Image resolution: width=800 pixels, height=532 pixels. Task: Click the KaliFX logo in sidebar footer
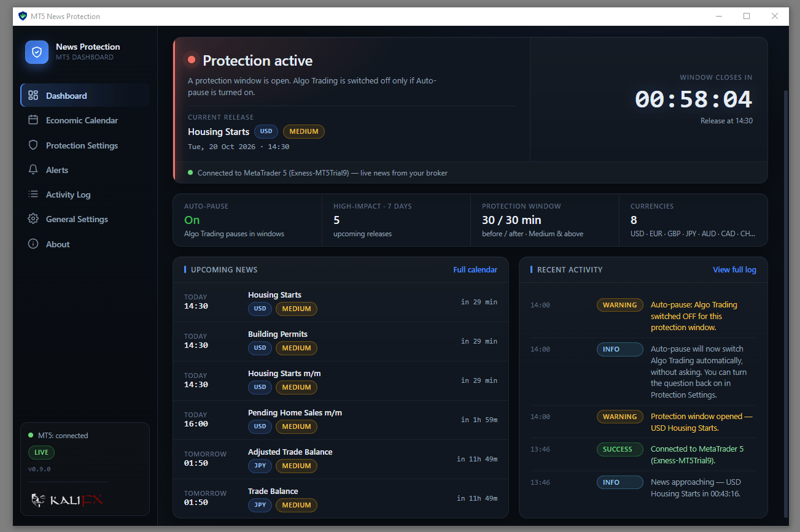(67, 500)
